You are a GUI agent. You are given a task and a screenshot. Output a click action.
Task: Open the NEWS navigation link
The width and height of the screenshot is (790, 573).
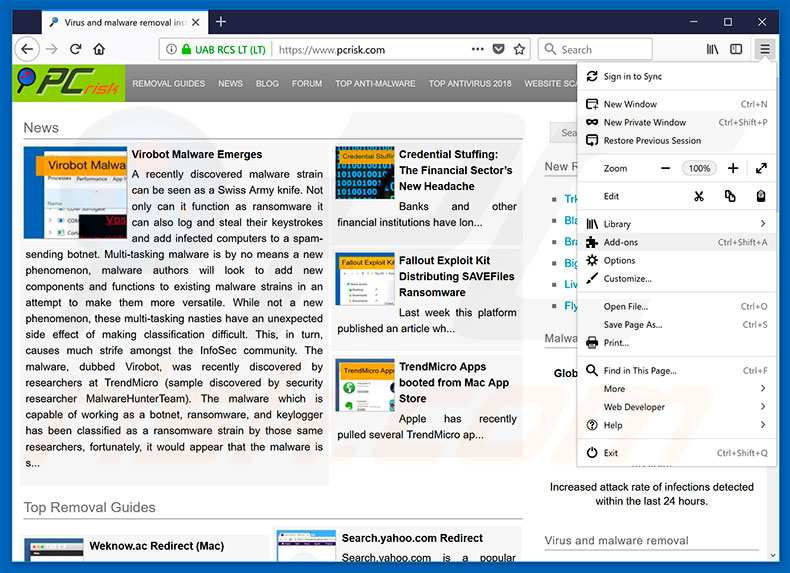(230, 84)
